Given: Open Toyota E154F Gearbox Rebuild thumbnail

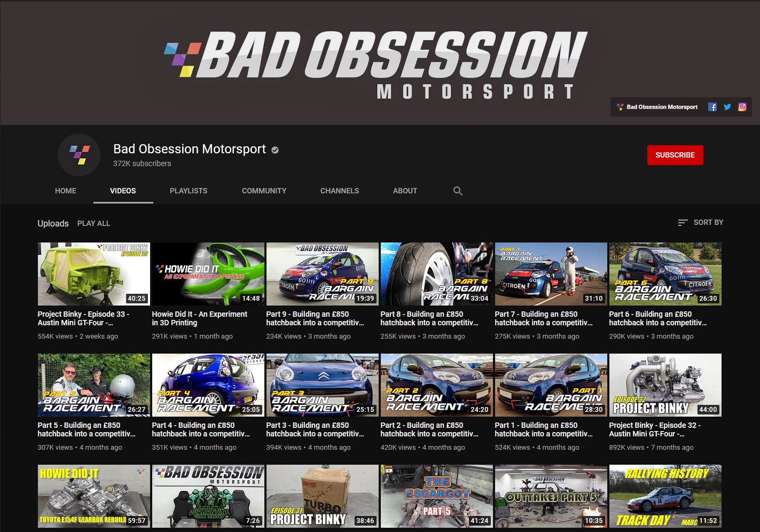Looking at the screenshot, I should coord(93,496).
